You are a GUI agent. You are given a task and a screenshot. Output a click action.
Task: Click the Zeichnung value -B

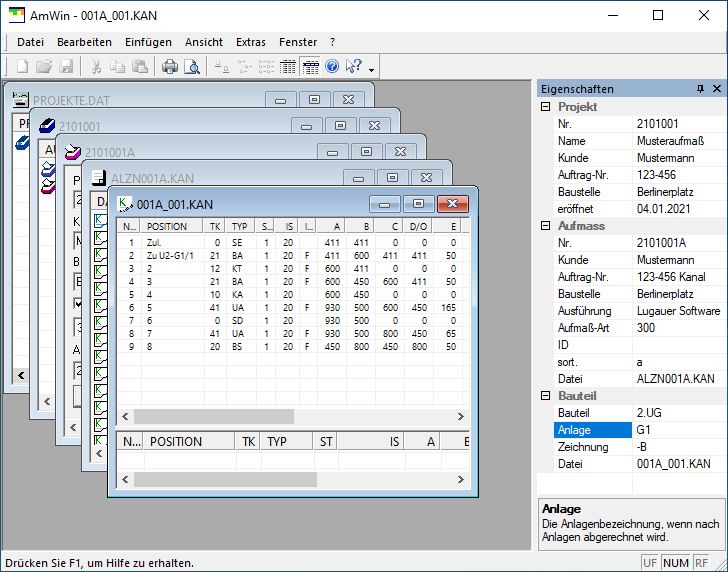coord(641,447)
